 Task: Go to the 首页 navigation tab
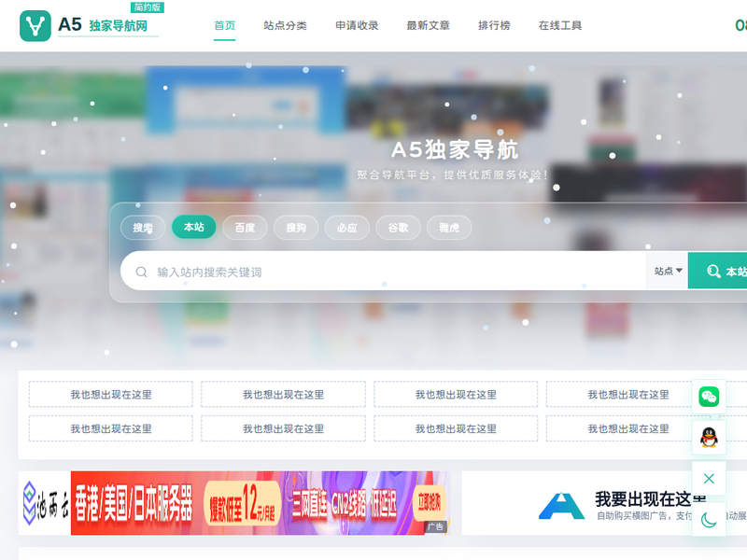225,26
